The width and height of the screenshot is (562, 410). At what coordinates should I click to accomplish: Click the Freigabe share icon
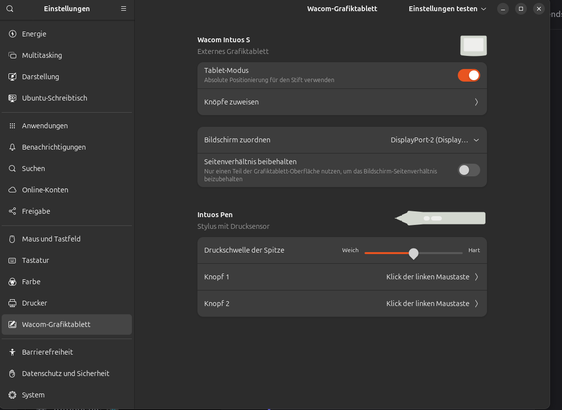13,211
